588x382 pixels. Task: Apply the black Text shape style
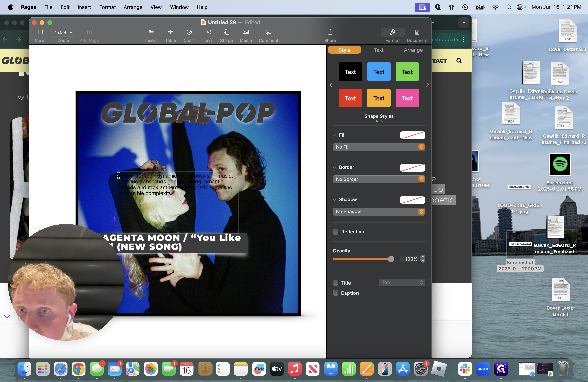point(350,72)
